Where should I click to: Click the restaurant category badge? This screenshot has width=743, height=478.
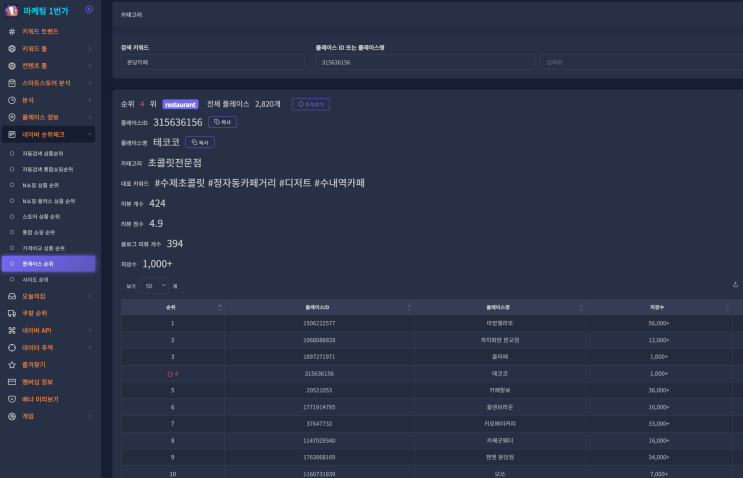(180, 104)
